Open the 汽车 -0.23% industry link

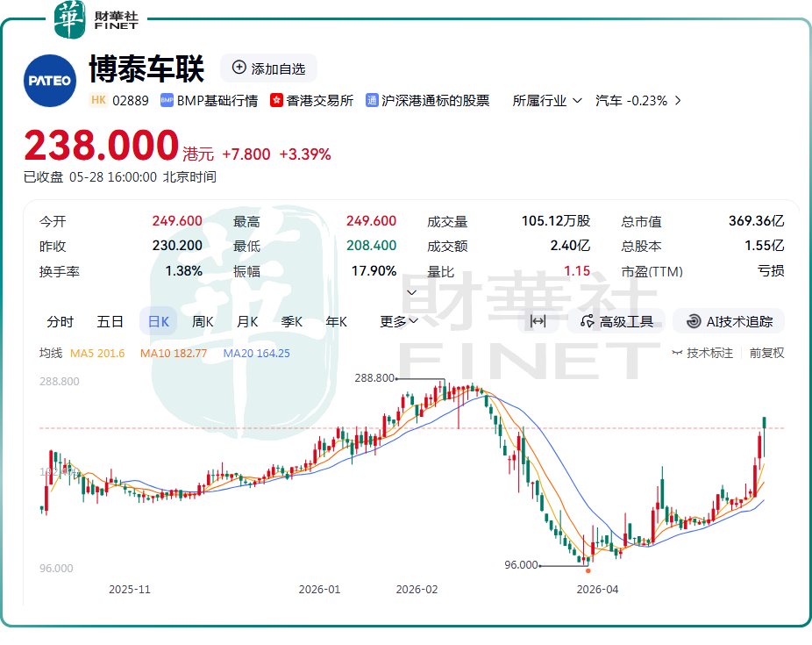[638, 101]
